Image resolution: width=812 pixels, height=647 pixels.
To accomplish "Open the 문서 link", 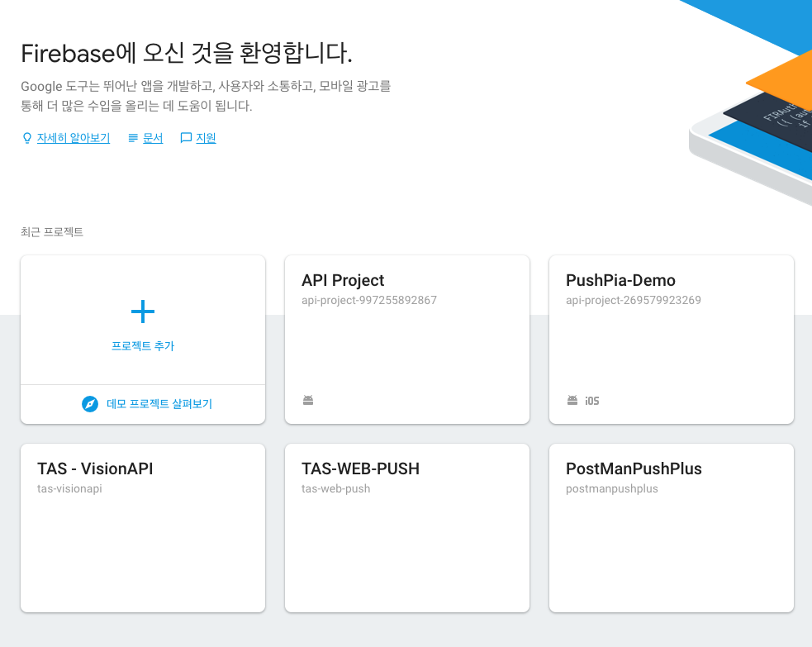I will point(153,138).
